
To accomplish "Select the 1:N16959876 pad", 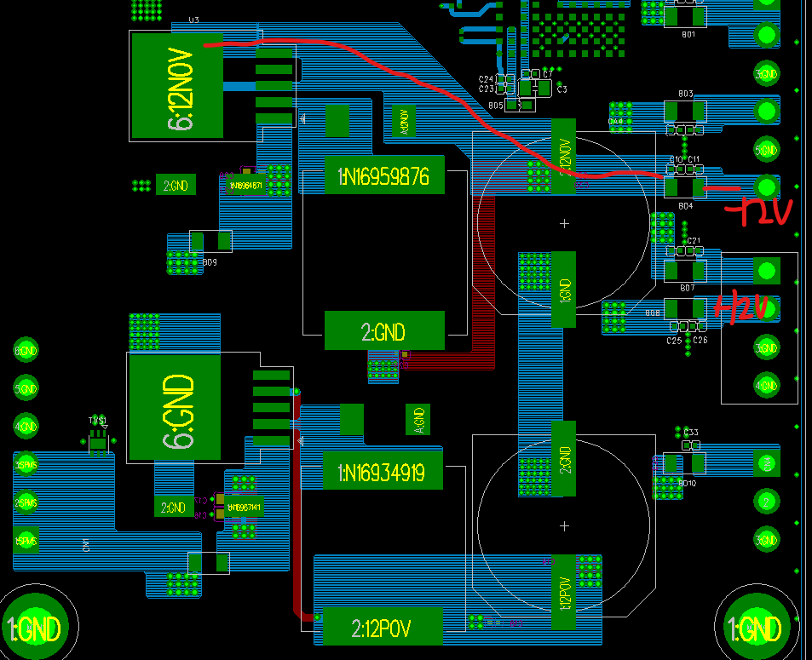I will [x=384, y=175].
